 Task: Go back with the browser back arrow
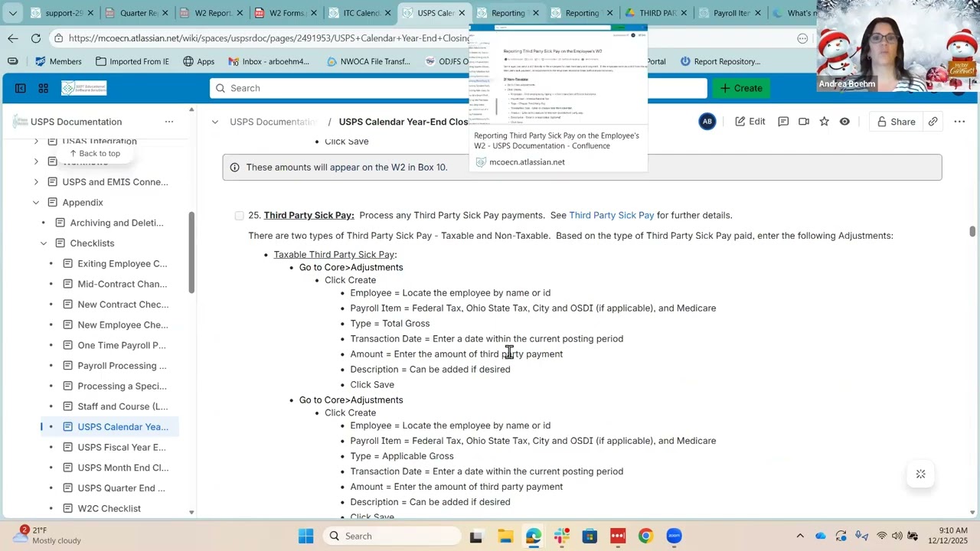tap(13, 38)
